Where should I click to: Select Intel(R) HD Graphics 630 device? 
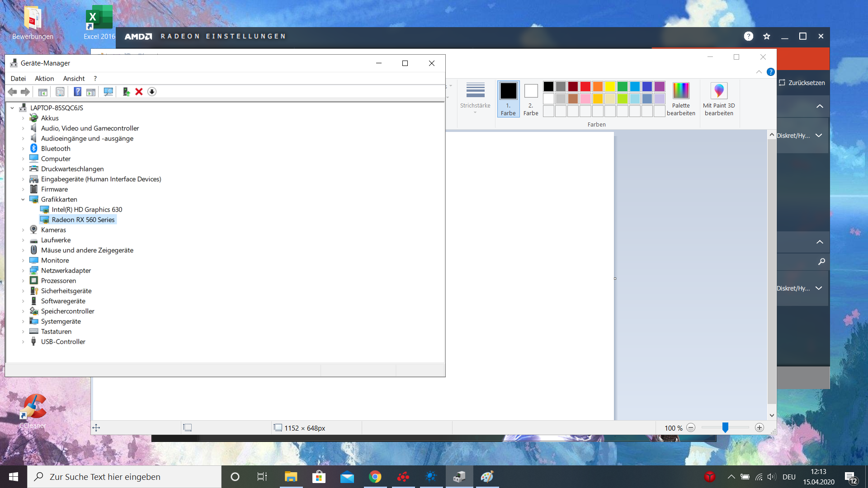(87, 210)
